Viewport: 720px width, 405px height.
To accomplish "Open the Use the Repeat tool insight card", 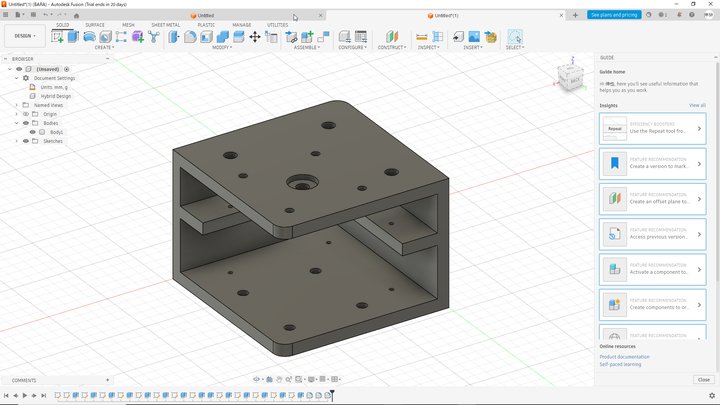I will [x=652, y=129].
